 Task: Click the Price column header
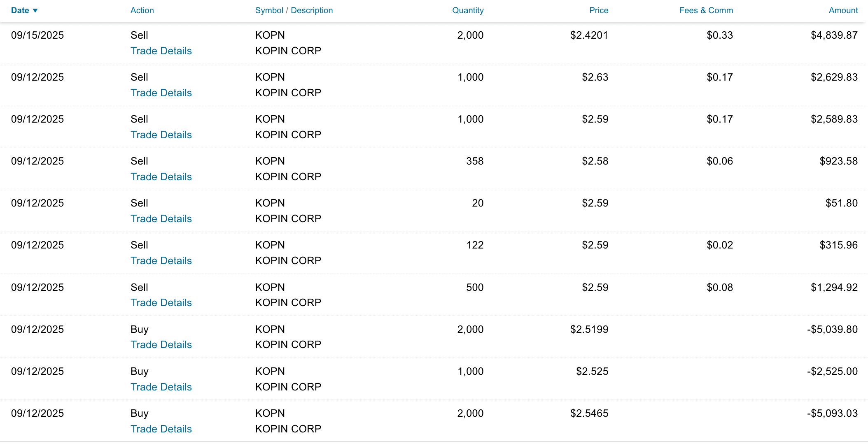coord(598,11)
